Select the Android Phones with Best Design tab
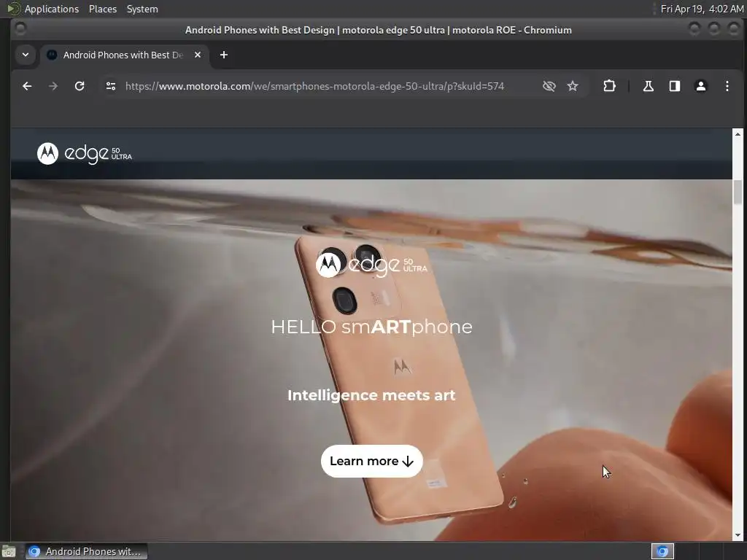Image resolution: width=747 pixels, height=560 pixels. [x=124, y=55]
